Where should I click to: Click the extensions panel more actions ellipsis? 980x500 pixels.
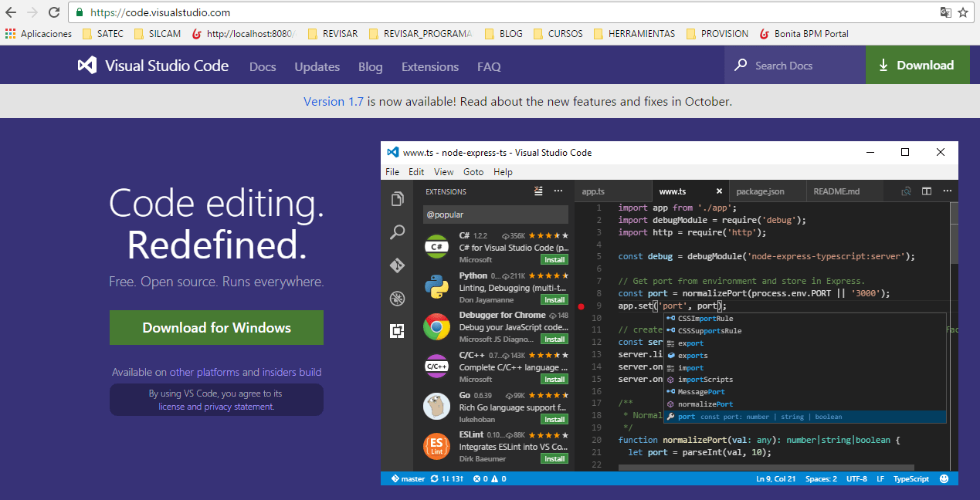point(558,191)
